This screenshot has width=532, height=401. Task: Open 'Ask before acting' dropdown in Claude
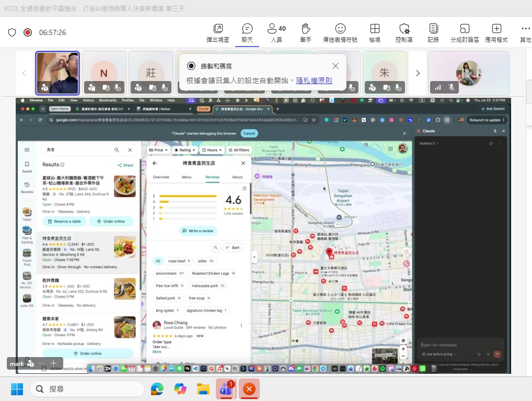pyautogui.click(x=439, y=354)
